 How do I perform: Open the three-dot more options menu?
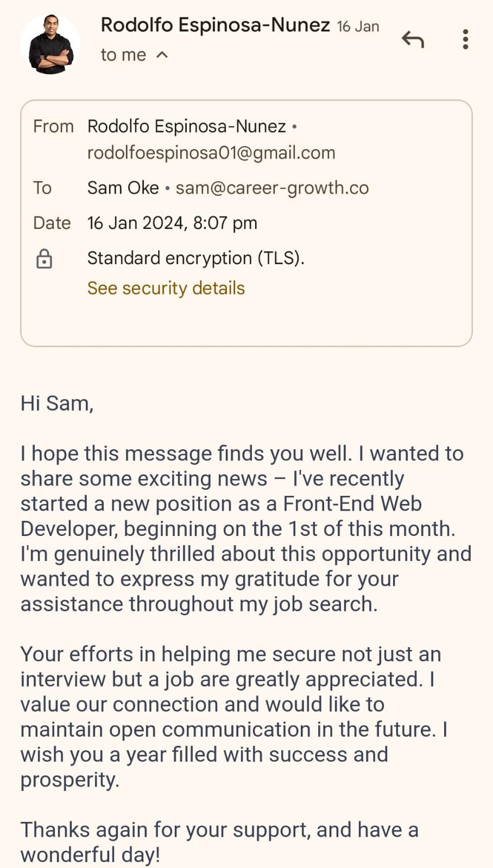click(465, 40)
